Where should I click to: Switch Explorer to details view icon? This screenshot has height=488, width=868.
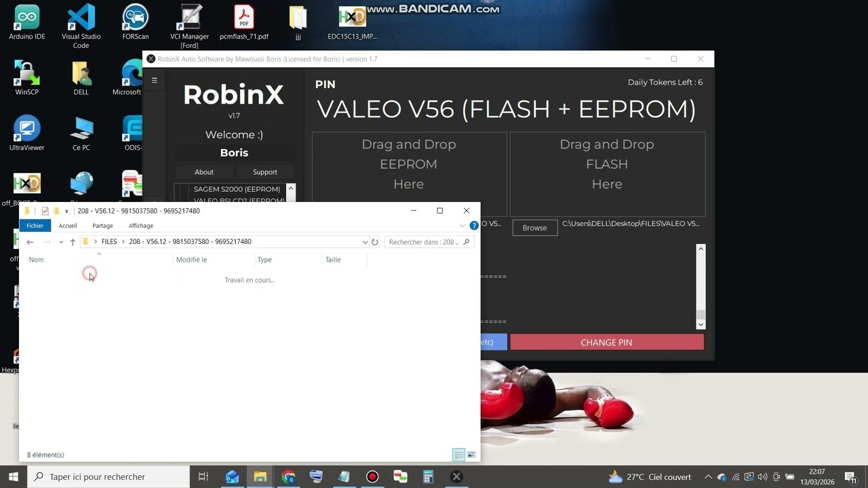point(459,455)
